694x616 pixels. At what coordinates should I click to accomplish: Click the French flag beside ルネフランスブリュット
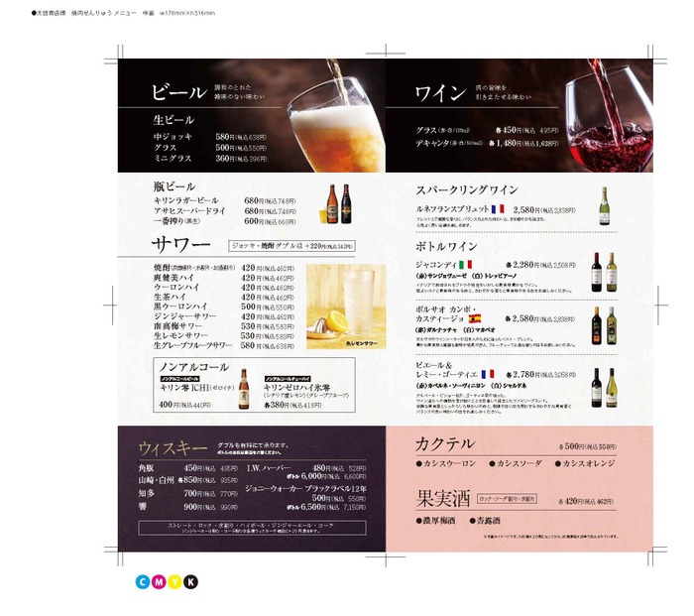coord(498,209)
